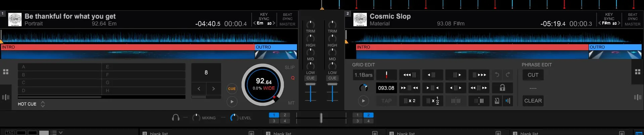Halve the beat grid with x1/2 button
The width and height of the screenshot is (644, 135).
point(432,101)
